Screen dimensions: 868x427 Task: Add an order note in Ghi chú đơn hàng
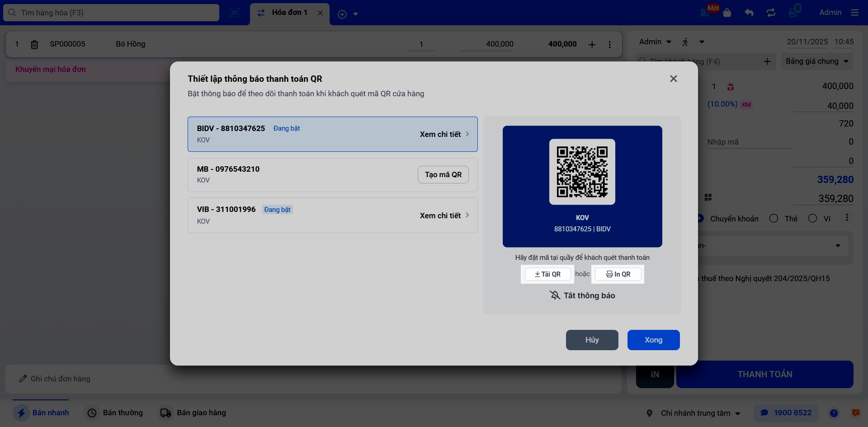point(313,379)
